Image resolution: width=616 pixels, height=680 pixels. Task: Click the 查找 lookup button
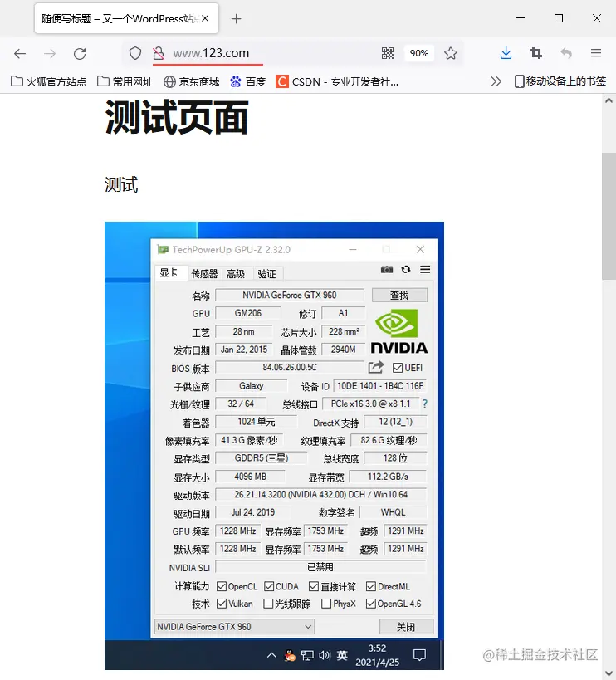pyautogui.click(x=399, y=296)
